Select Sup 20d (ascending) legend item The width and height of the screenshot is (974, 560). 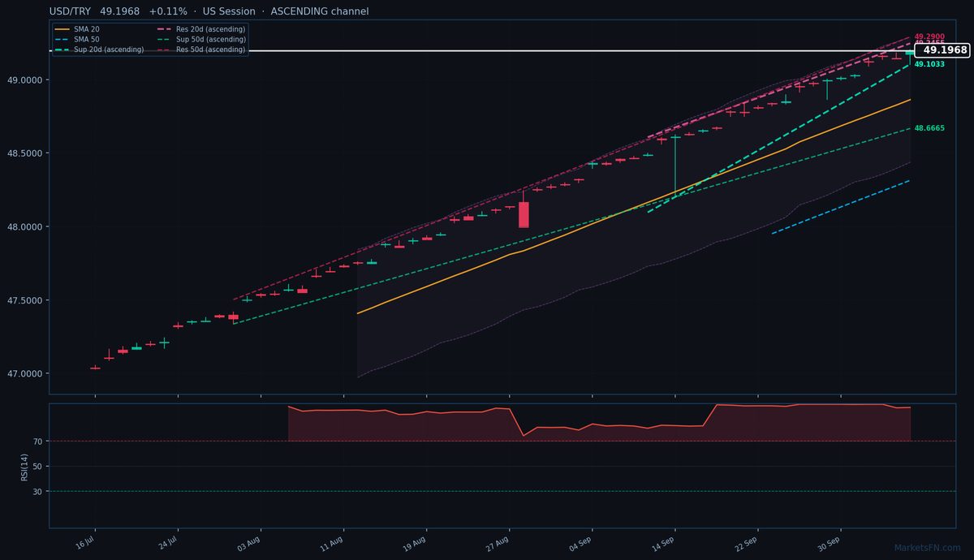[x=99, y=50]
